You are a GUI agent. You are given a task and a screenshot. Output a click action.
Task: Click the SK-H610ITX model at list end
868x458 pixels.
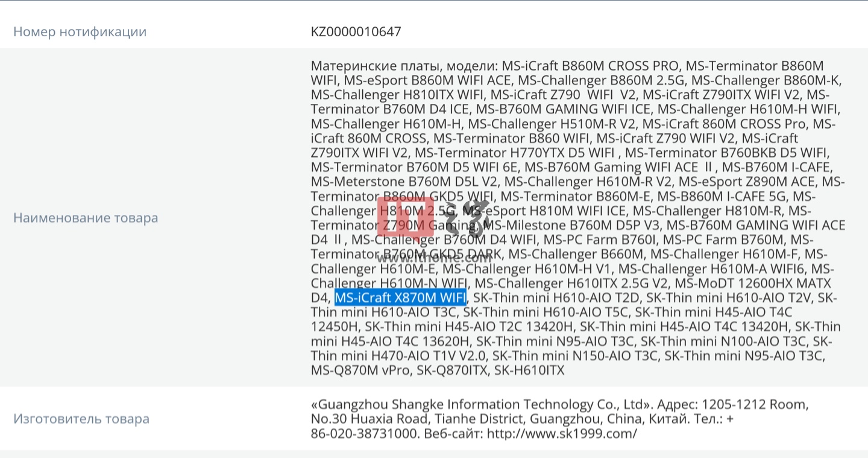coord(529,370)
